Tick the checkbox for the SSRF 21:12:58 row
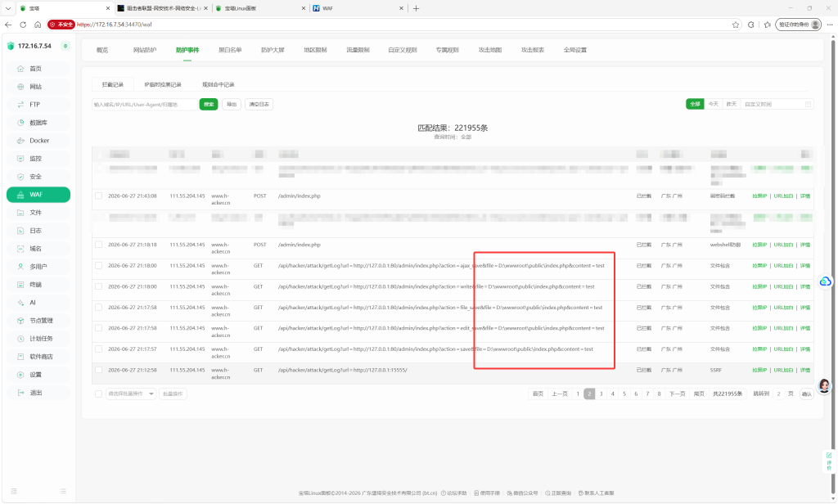 pos(98,370)
